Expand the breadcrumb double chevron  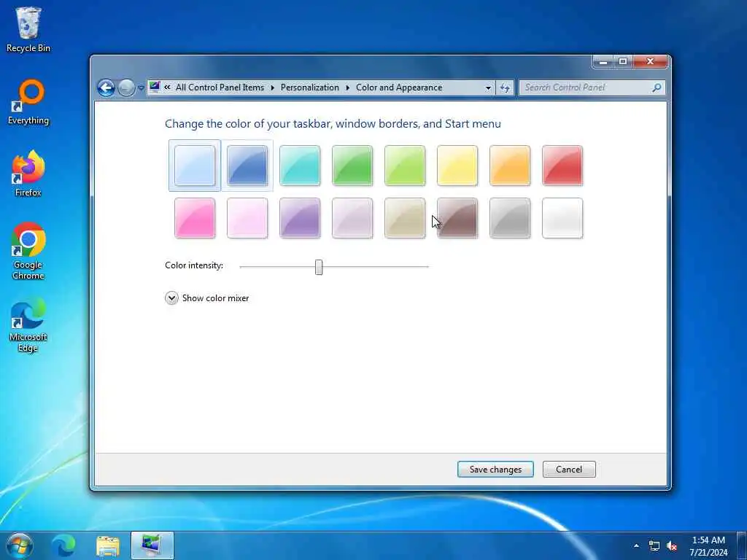[x=167, y=87]
